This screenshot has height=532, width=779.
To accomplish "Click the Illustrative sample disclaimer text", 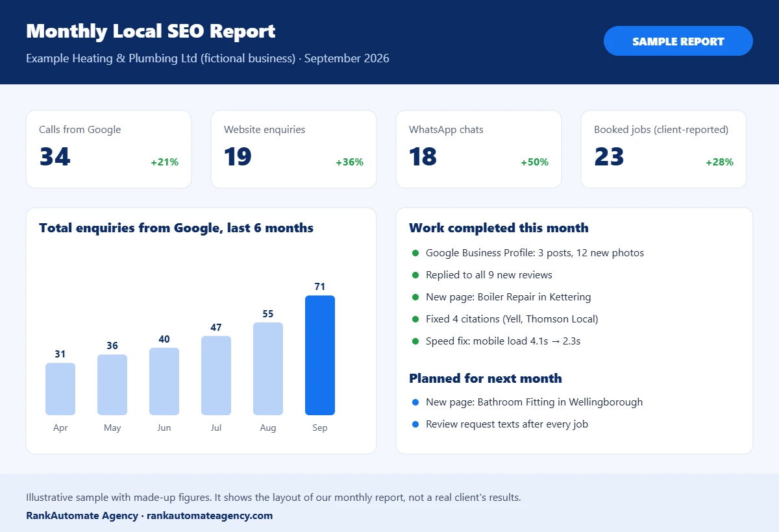I will click(273, 498).
